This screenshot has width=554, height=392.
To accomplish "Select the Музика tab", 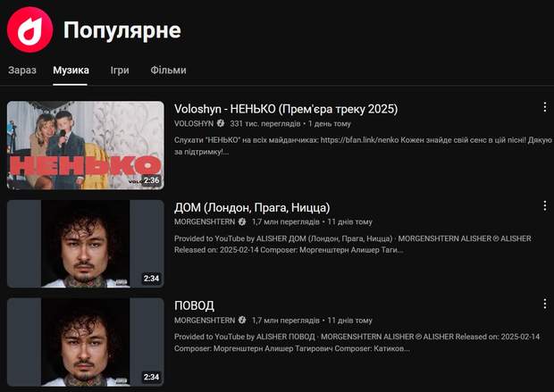I will tap(71, 71).
